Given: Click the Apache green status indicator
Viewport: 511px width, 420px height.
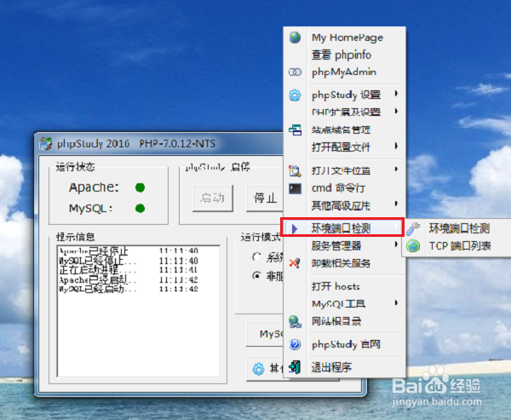Looking at the screenshot, I should point(141,187).
